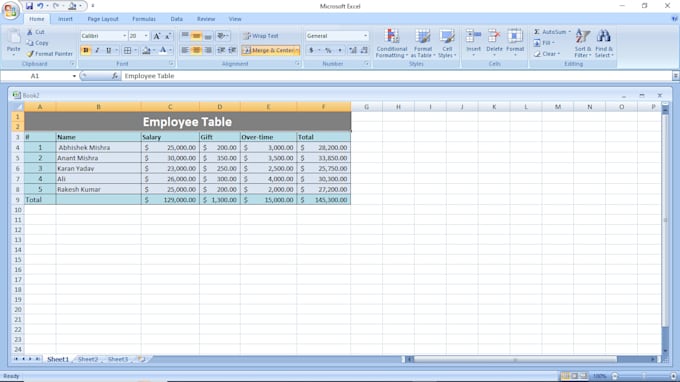Apply Percent Style number format
The image size is (680, 382).
click(x=328, y=50)
